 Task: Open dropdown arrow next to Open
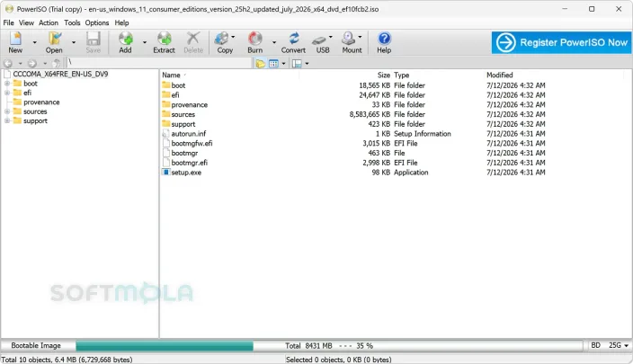click(x=74, y=42)
